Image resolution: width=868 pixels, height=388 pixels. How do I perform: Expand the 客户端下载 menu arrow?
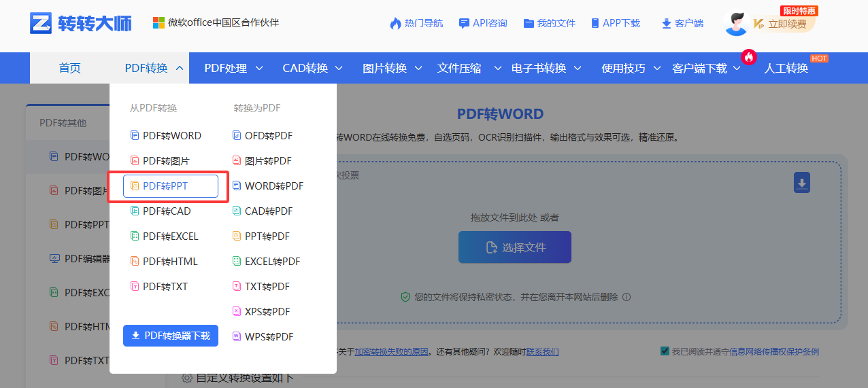(x=737, y=68)
